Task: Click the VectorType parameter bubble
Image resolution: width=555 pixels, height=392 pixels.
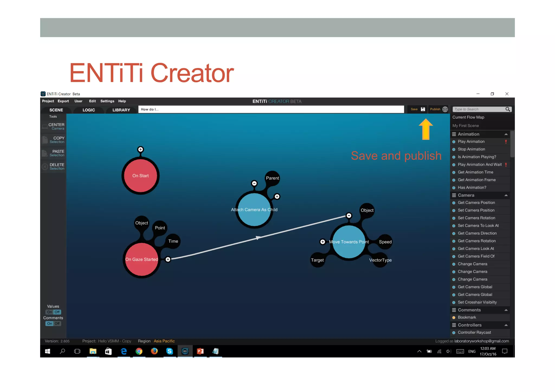Action: click(x=380, y=260)
